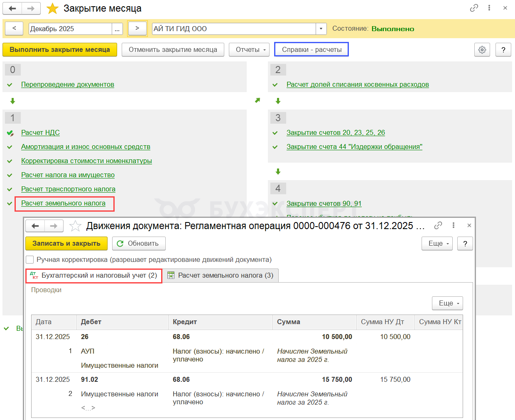This screenshot has height=420, width=515.
Task: Click Выполнить закрытие месяца button
Action: tap(60, 50)
